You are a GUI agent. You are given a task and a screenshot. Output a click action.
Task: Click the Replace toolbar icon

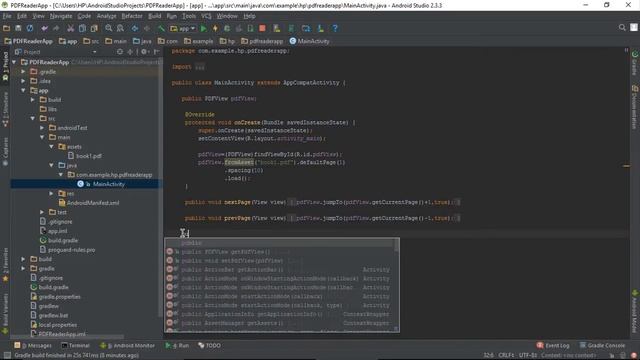[x=120, y=28]
